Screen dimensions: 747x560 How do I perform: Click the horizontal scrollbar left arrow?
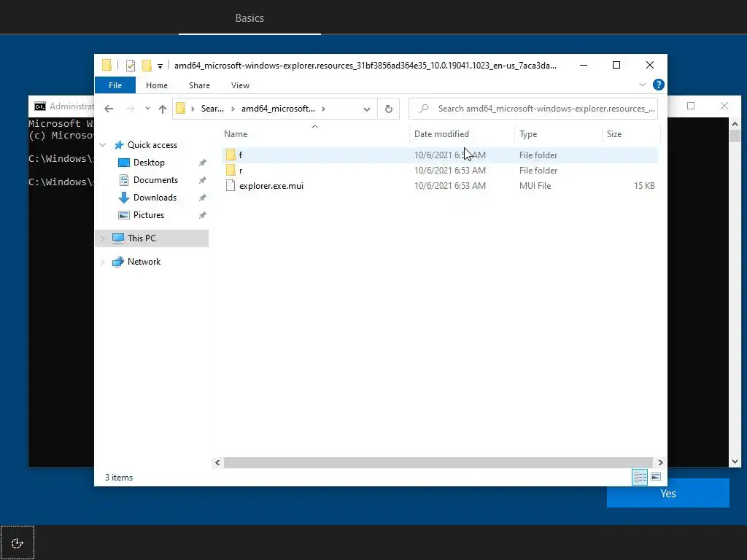pos(217,462)
